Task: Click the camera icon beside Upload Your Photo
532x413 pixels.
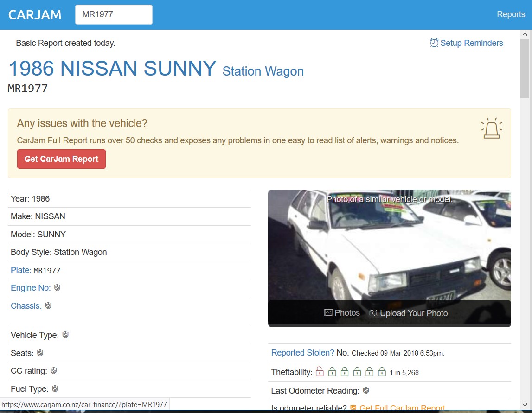Action: click(373, 313)
